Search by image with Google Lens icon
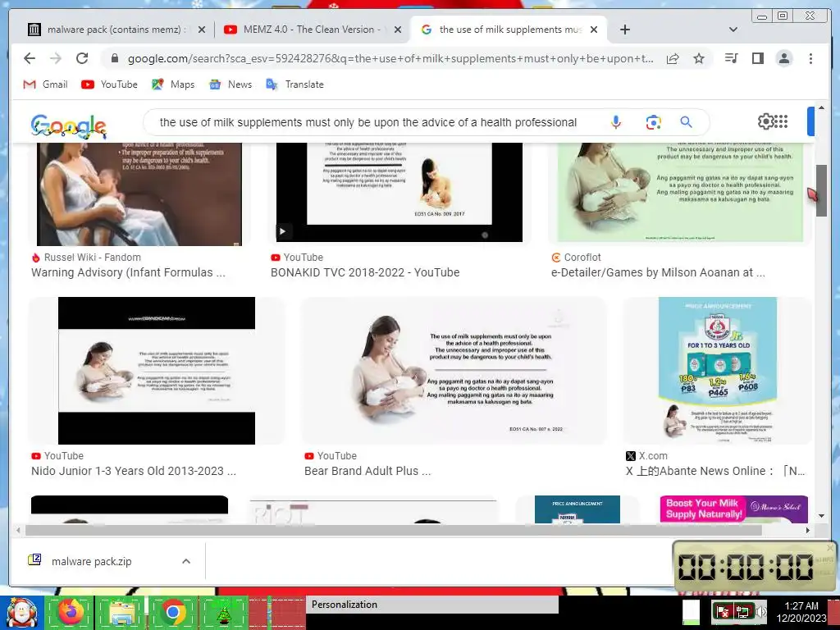840x630 pixels. (x=653, y=122)
